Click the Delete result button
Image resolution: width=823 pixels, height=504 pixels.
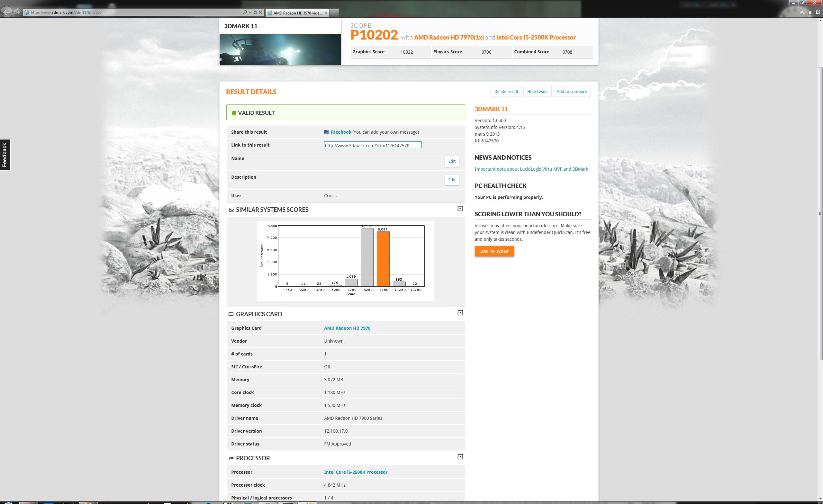(506, 92)
